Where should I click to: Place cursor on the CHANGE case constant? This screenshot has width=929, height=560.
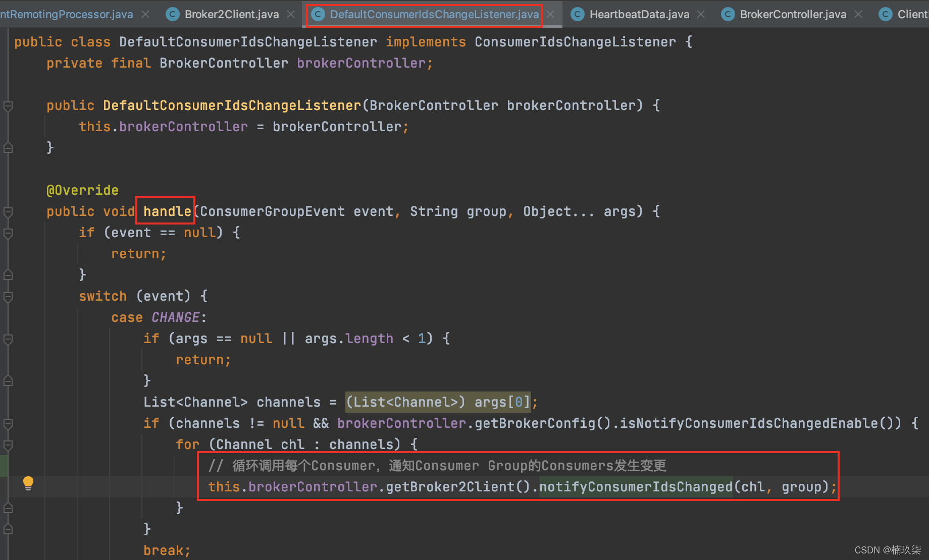coord(175,317)
